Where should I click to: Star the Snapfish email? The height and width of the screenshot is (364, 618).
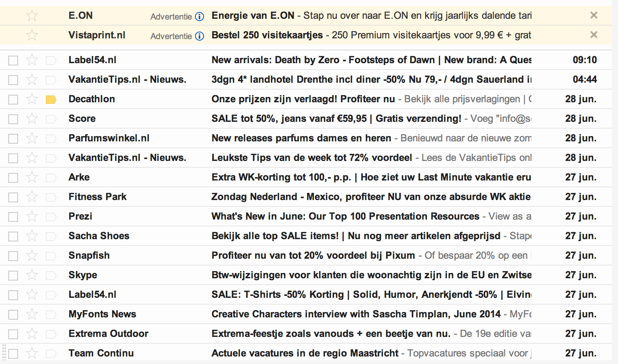point(32,255)
